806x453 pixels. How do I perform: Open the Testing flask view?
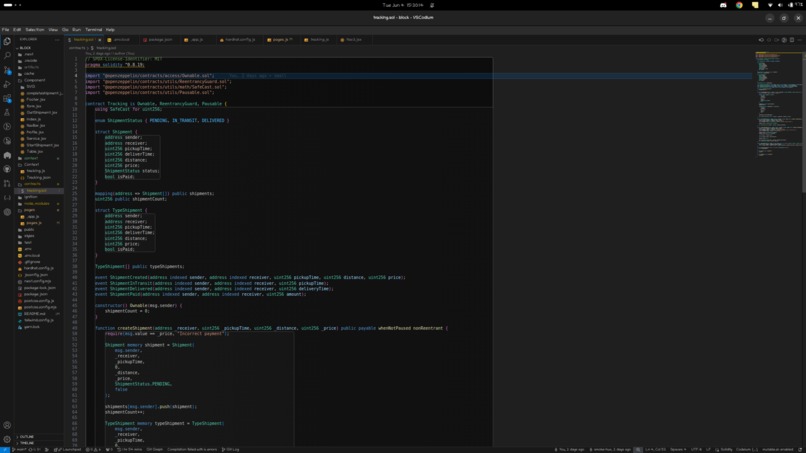[x=7, y=112]
